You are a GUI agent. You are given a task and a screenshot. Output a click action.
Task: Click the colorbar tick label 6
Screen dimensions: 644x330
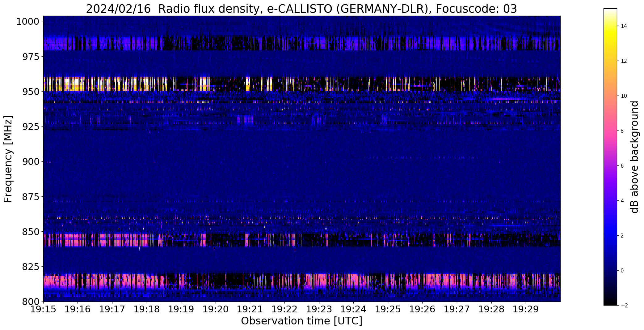click(x=622, y=166)
